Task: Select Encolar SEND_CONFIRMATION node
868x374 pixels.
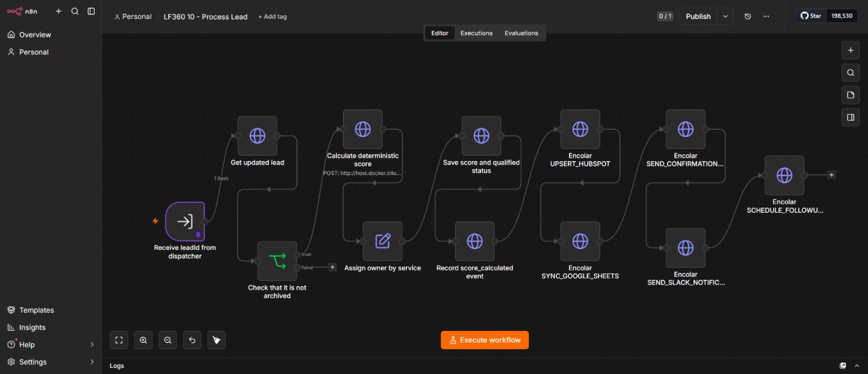Action: coord(685,129)
